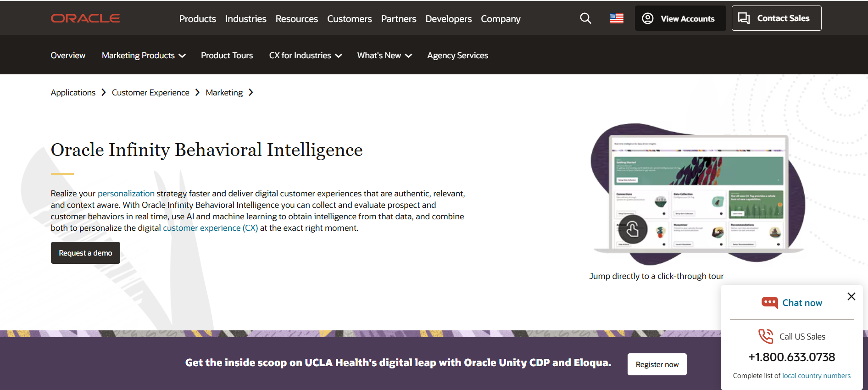Follow the personalization link
Viewport: 868px width, 390px height.
pos(126,194)
